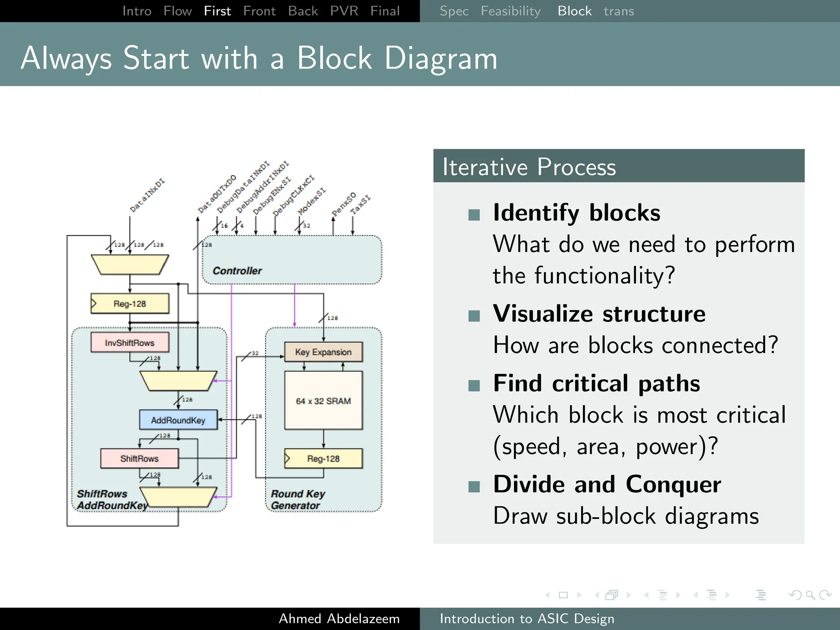Switch to the Feasibility subsection
The height and width of the screenshot is (630, 840).
click(511, 11)
